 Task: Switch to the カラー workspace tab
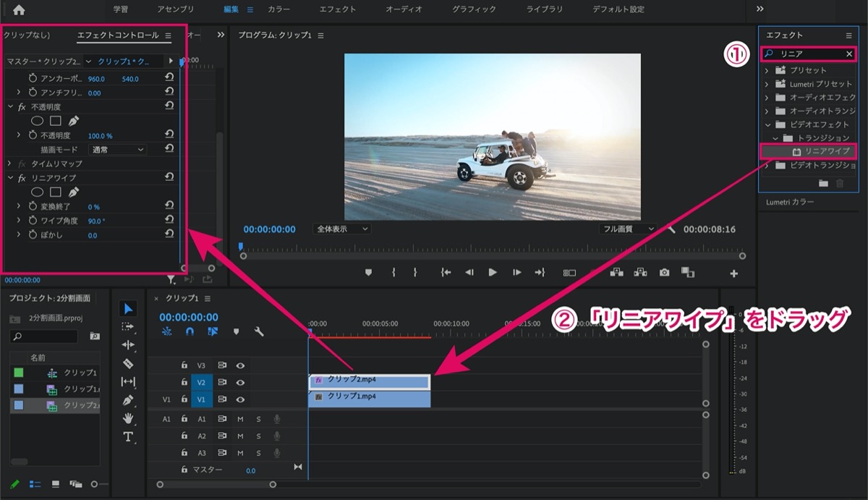pos(280,9)
